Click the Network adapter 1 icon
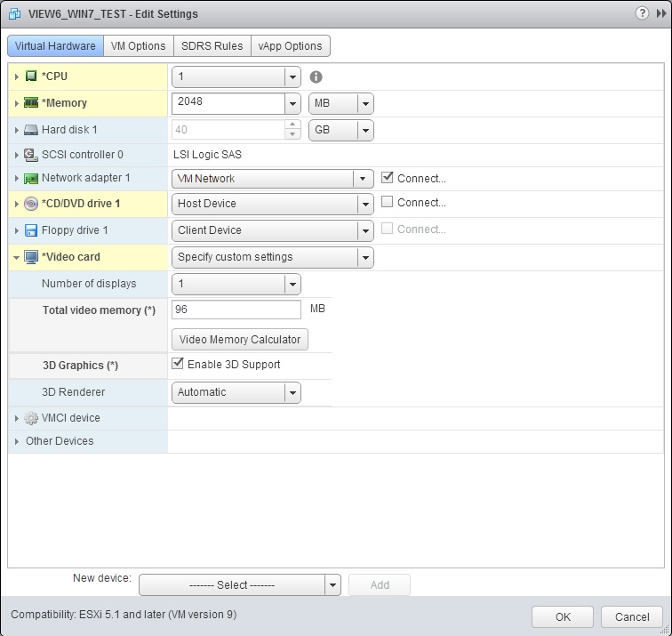672x636 pixels. [31, 179]
